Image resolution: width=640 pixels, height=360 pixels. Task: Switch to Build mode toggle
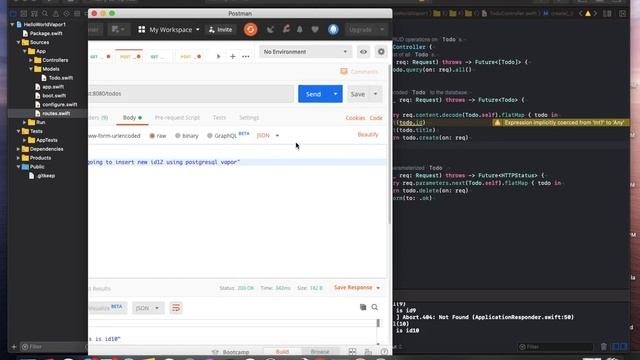coord(282,351)
